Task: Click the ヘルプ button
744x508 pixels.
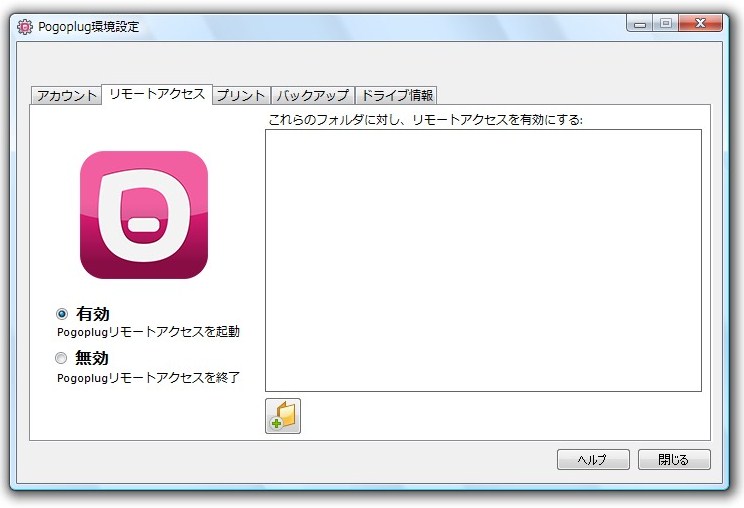Action: tap(593, 460)
